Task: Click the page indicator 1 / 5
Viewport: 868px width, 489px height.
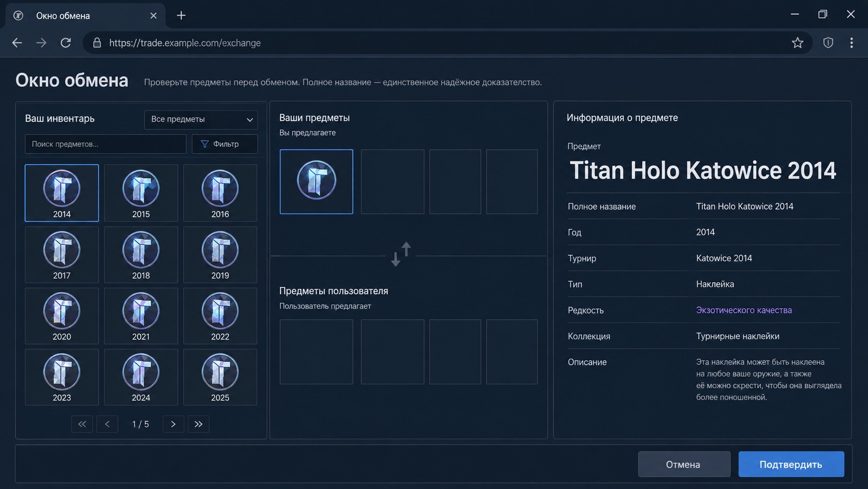Action: point(140,424)
